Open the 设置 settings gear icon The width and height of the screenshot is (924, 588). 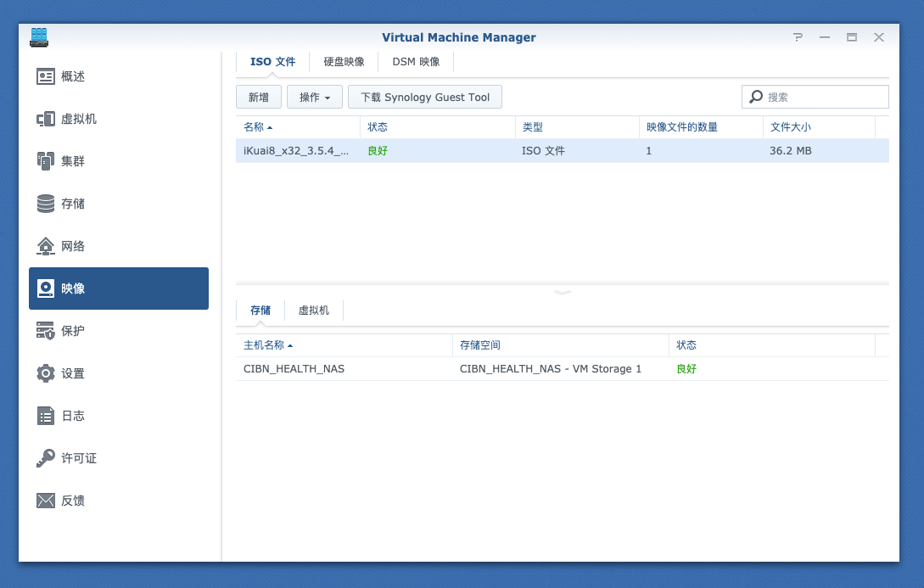[x=45, y=373]
